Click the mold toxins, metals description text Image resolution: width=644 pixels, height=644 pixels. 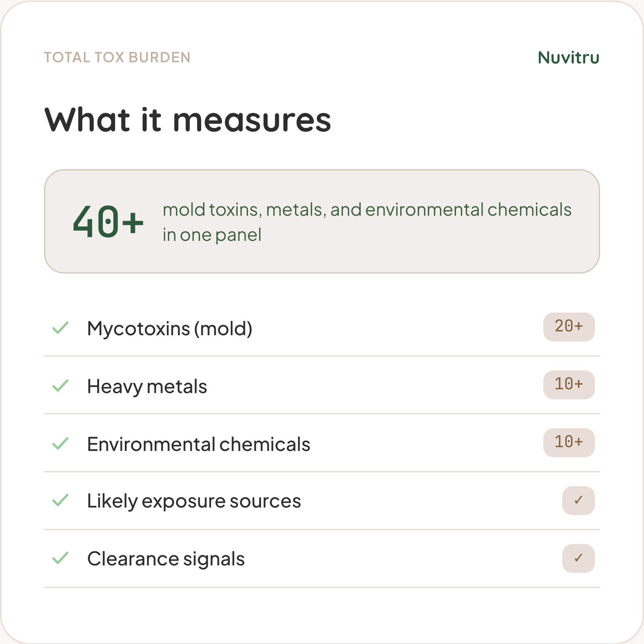coord(367,222)
